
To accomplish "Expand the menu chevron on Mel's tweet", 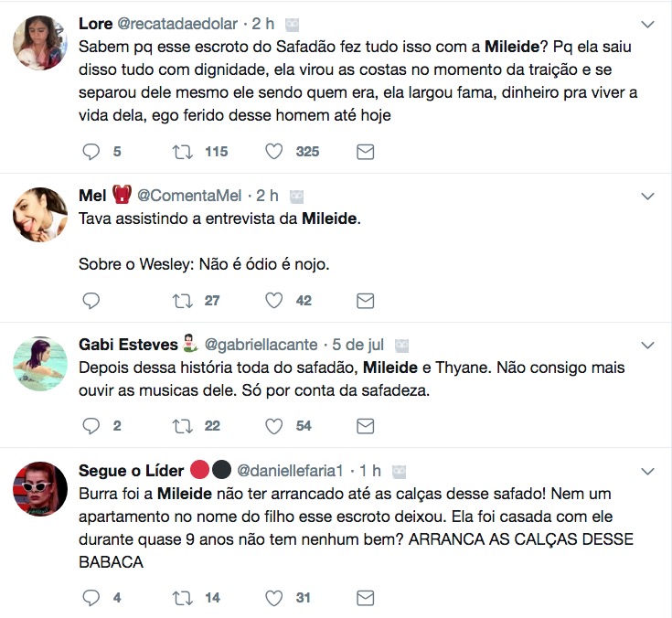I will [647, 196].
